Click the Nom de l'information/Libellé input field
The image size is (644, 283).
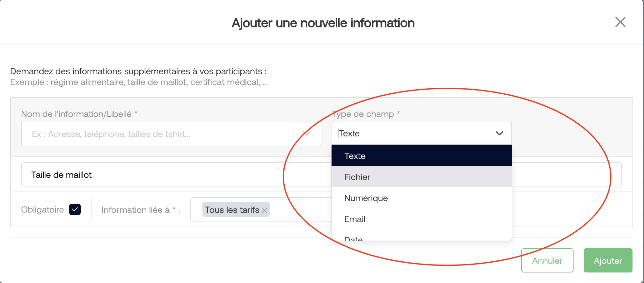tap(171, 134)
